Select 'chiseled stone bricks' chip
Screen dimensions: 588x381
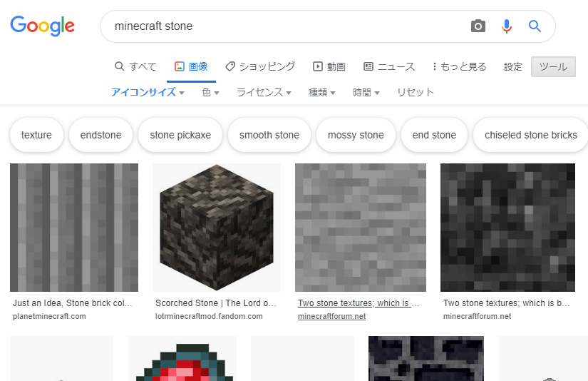tap(530, 135)
